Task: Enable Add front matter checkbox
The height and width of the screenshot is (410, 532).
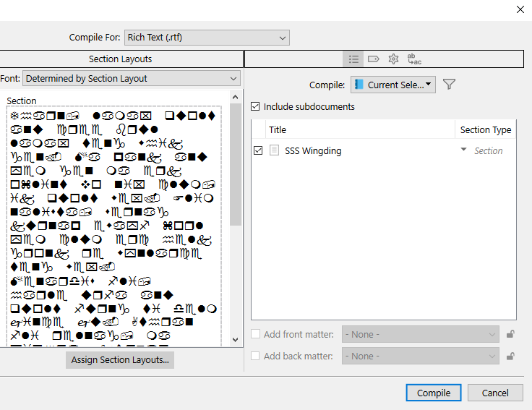Action: click(255, 334)
